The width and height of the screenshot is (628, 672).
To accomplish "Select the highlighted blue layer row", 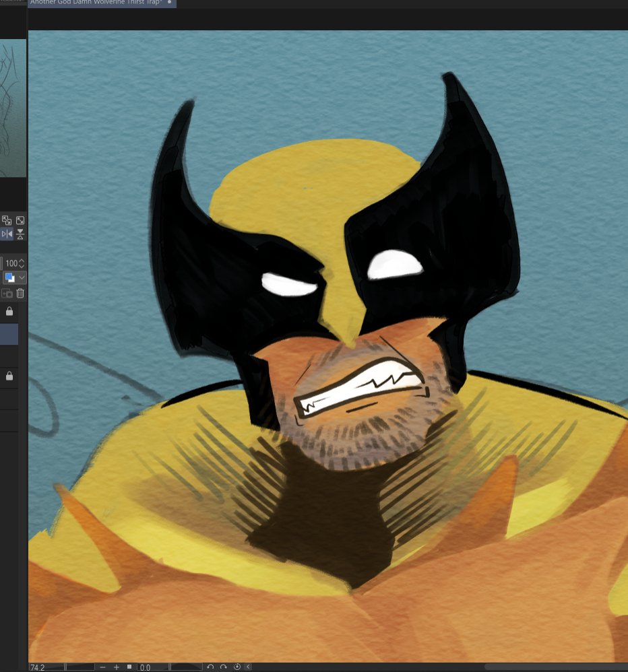I will (9, 335).
